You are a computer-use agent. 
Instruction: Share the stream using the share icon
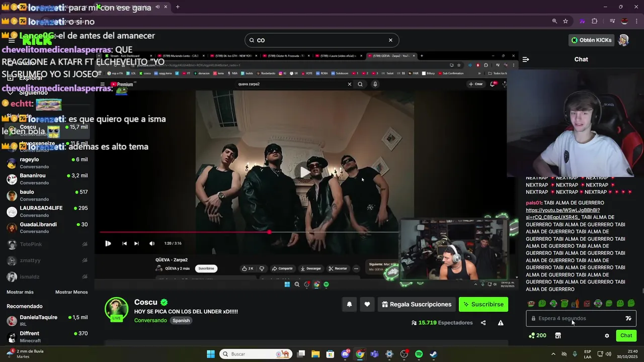pos(483,323)
